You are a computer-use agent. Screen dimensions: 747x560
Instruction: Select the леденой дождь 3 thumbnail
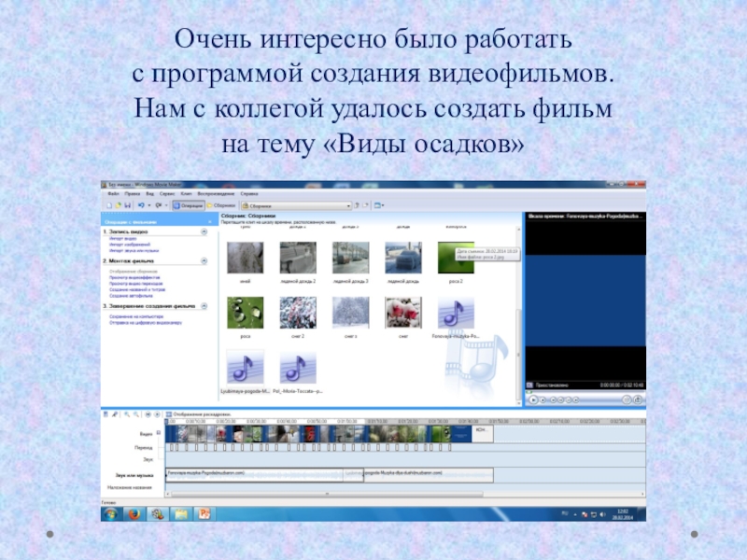351,258
